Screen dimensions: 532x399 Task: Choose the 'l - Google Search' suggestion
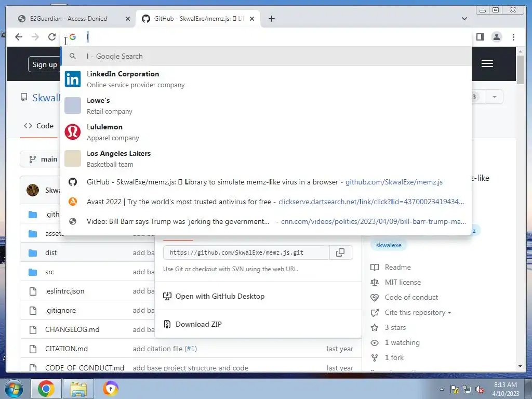[x=267, y=56]
